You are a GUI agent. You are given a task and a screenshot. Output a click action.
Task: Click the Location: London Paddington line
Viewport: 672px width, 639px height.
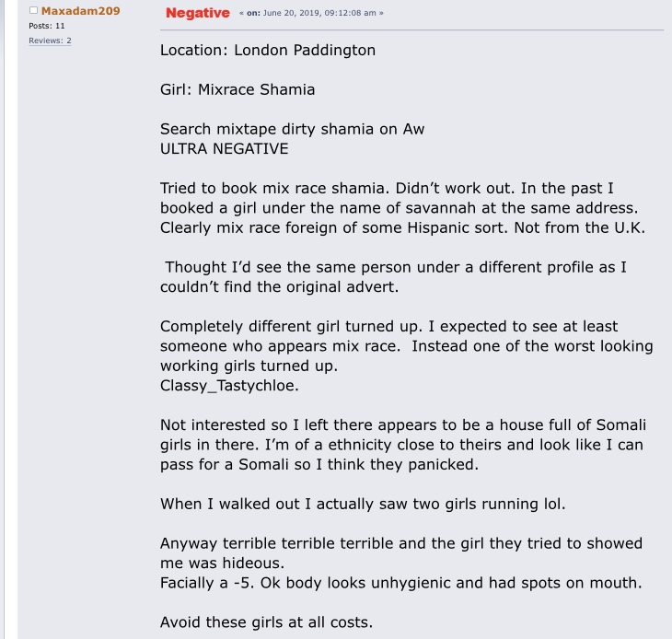(x=268, y=50)
